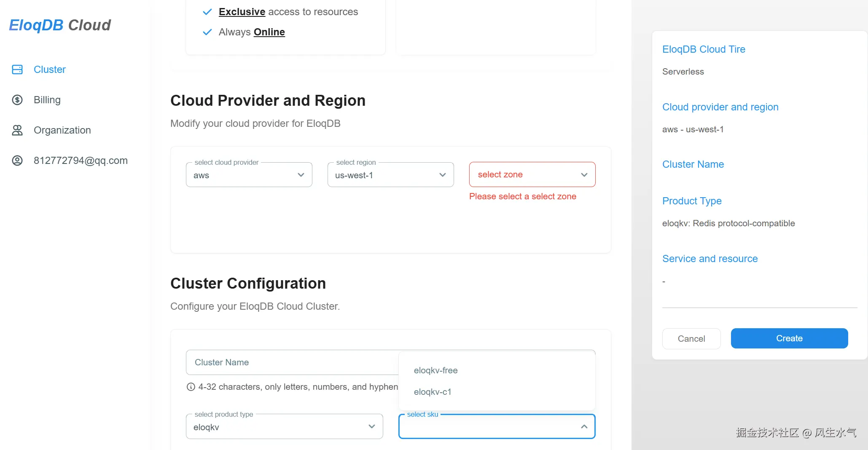Click the checkmark beside Exclusive access
This screenshot has width=868, height=450.
[207, 12]
